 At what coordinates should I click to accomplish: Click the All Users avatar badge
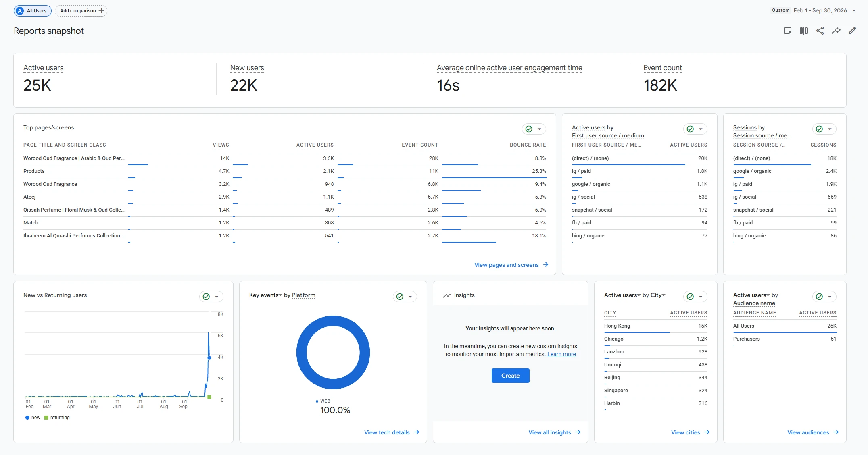coord(20,11)
